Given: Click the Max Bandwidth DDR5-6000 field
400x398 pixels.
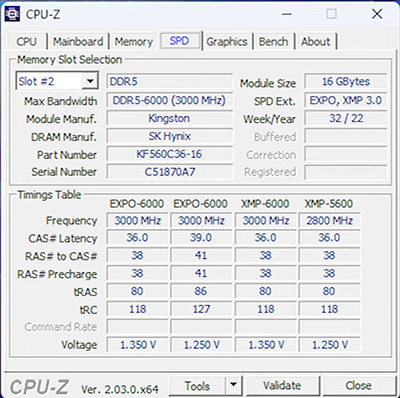Looking at the screenshot, I should [169, 100].
